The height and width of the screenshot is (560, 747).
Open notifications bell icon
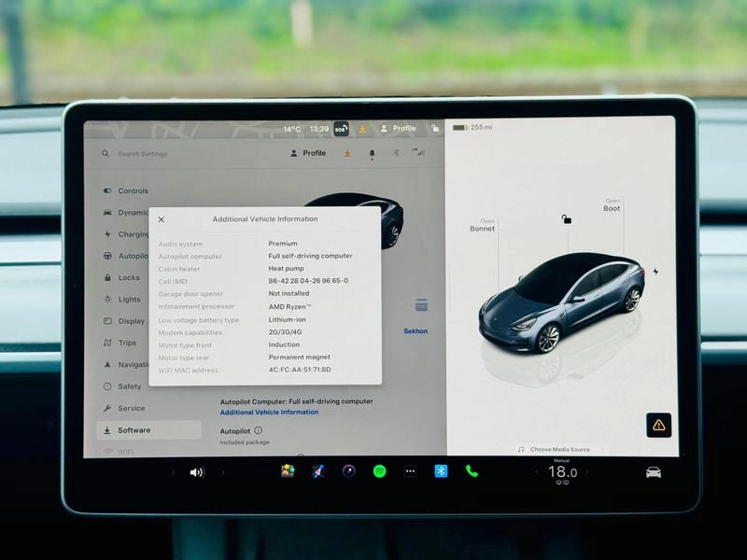[372, 153]
